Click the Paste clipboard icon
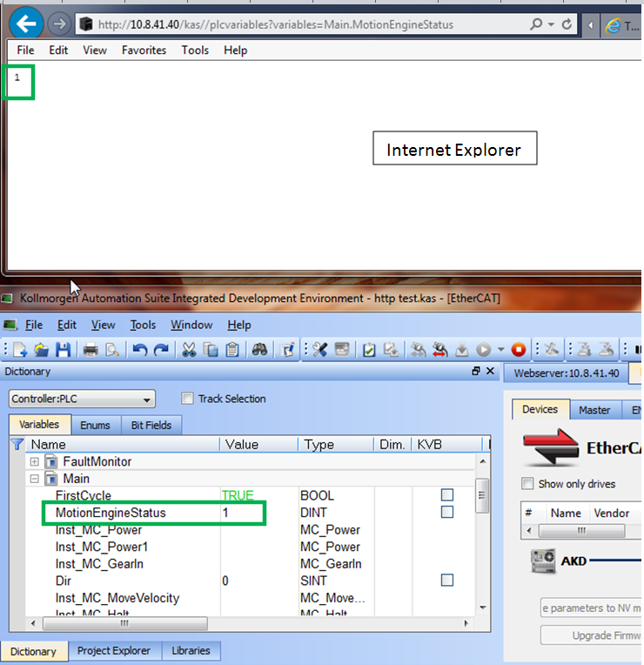This screenshot has height=665, width=644. coord(231,350)
